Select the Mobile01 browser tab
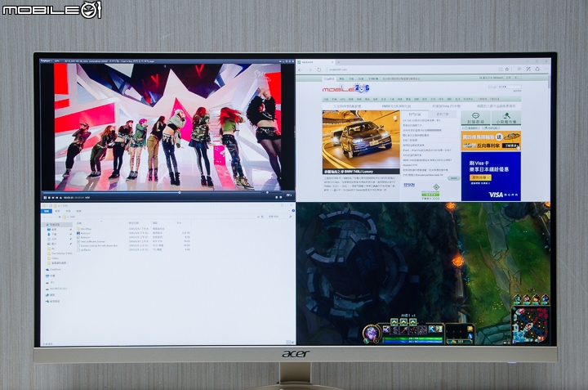Image resolution: width=588 pixels, height=390 pixels. [x=316, y=62]
